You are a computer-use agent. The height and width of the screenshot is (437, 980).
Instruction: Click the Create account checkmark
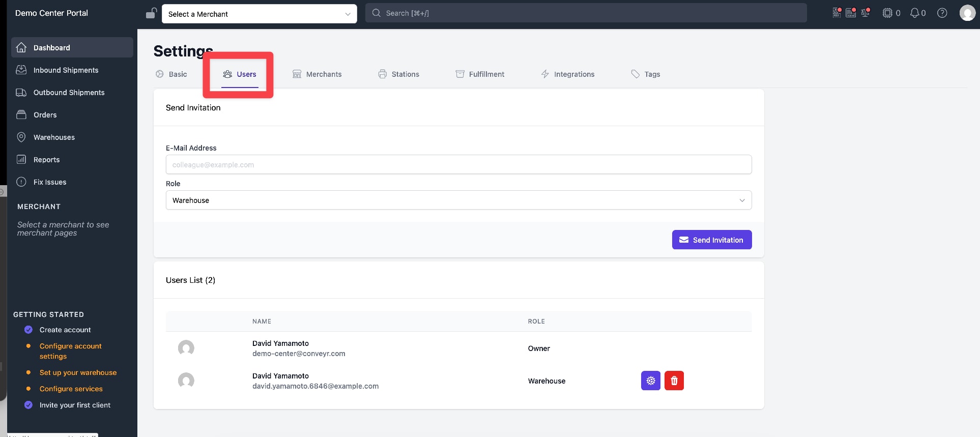28,330
